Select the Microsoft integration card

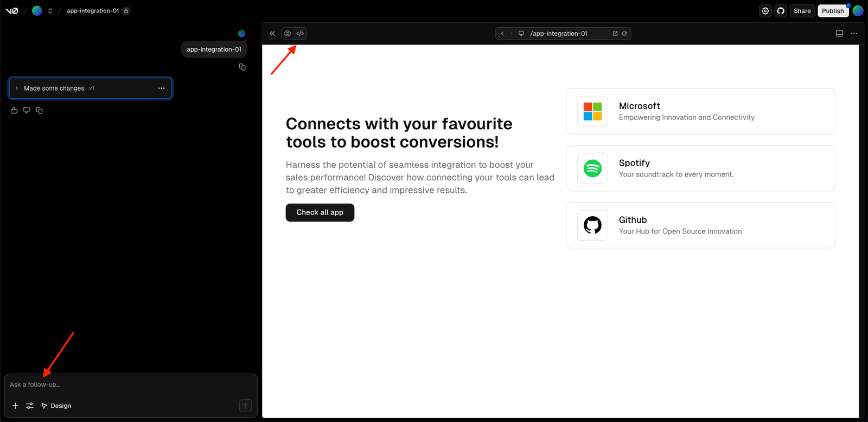(700, 111)
